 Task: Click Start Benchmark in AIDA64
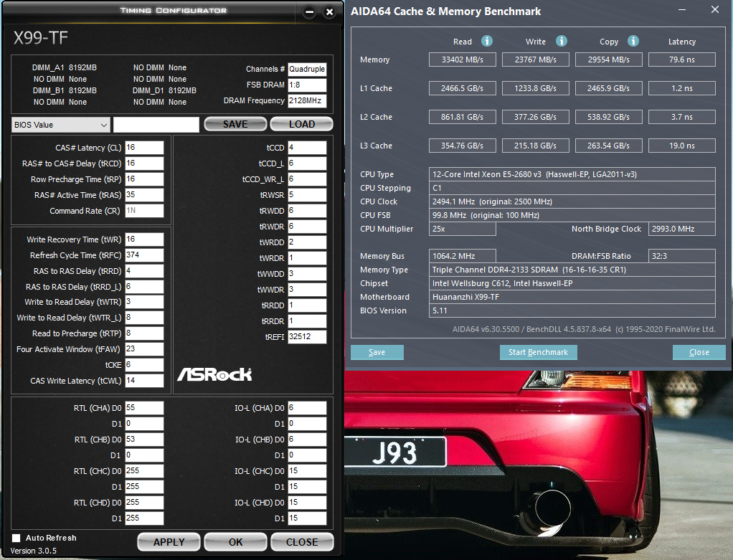point(538,352)
